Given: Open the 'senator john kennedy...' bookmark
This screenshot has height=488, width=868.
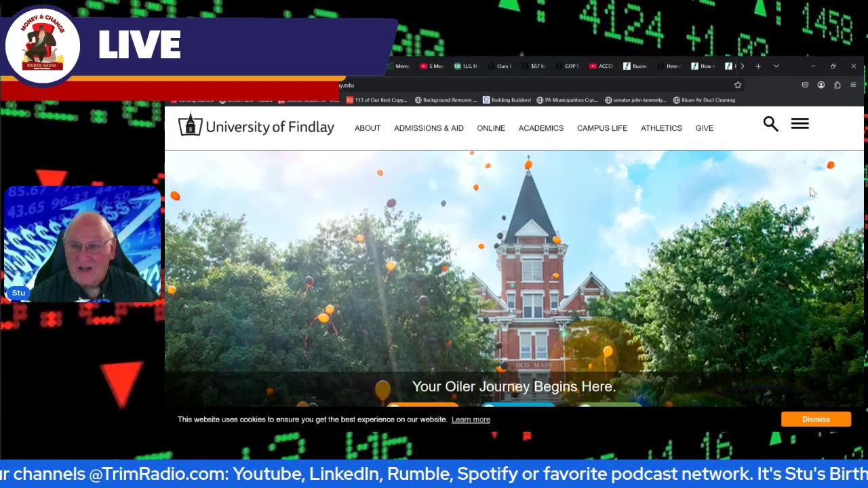Looking at the screenshot, I should click(635, 100).
